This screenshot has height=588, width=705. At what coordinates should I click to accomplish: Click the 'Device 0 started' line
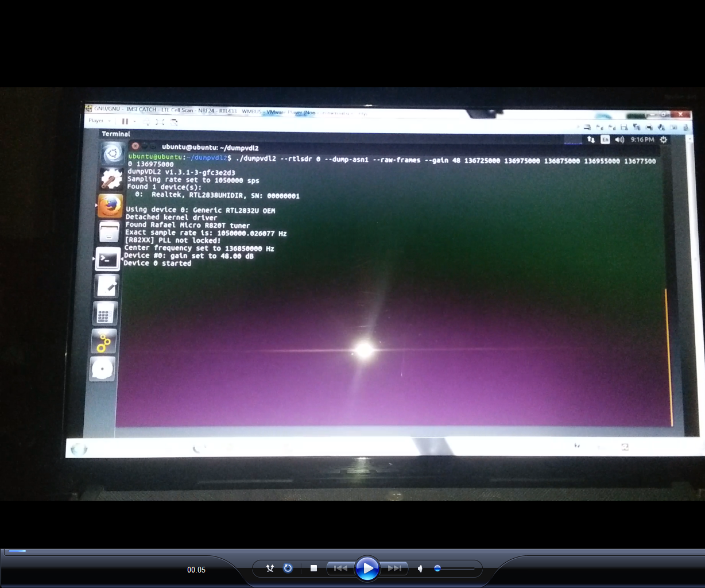[157, 263]
